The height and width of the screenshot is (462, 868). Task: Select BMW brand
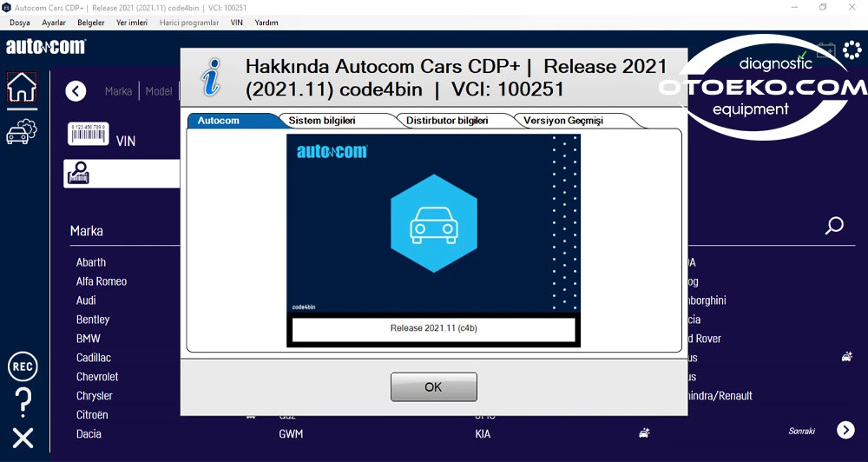click(x=88, y=339)
